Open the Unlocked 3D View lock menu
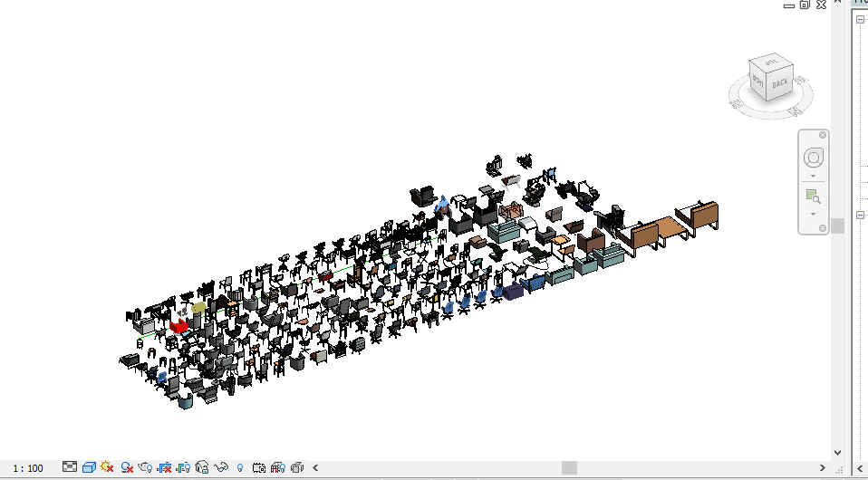 coord(203,467)
